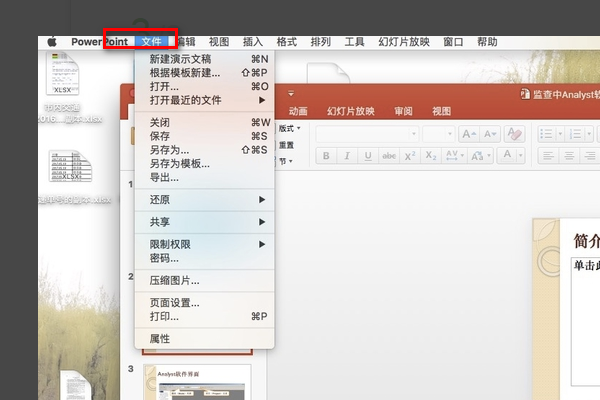Choose 打印... menu entry
600x400 pixels.
click(x=205, y=317)
